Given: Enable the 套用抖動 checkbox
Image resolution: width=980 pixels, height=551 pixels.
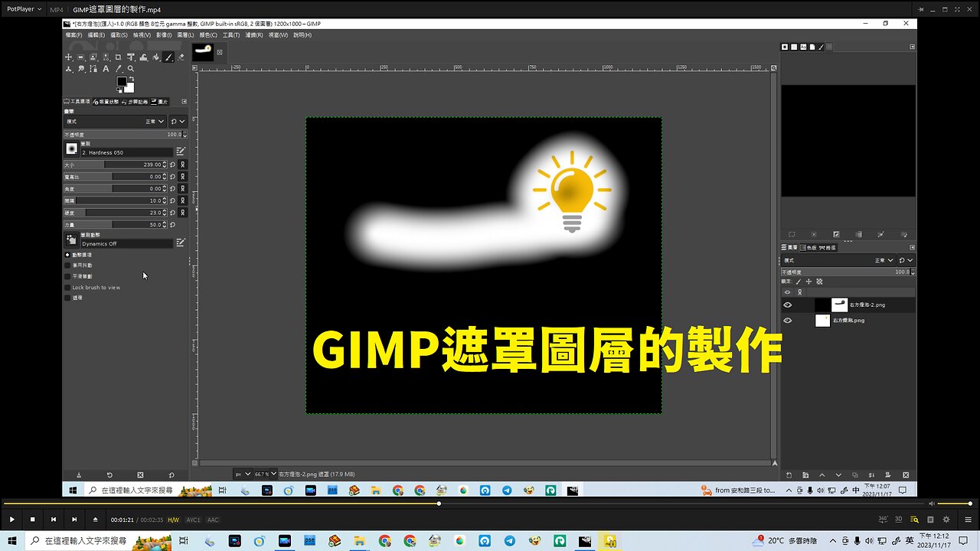Looking at the screenshot, I should pyautogui.click(x=67, y=265).
